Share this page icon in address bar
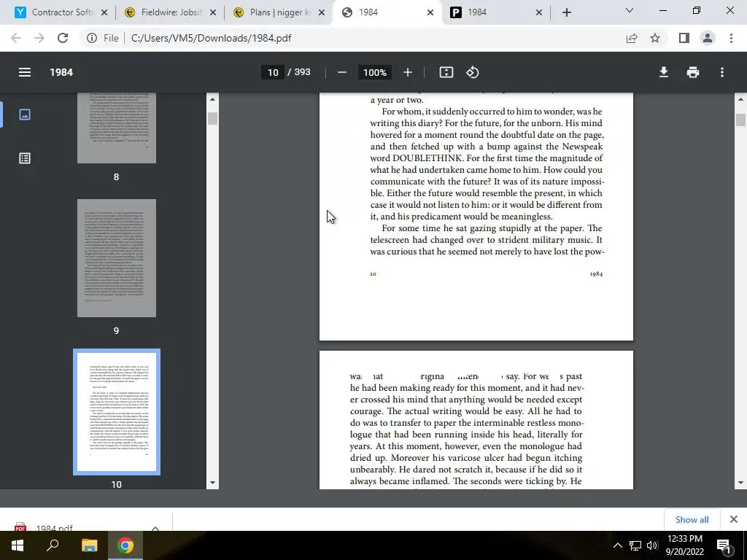 pyautogui.click(x=632, y=38)
